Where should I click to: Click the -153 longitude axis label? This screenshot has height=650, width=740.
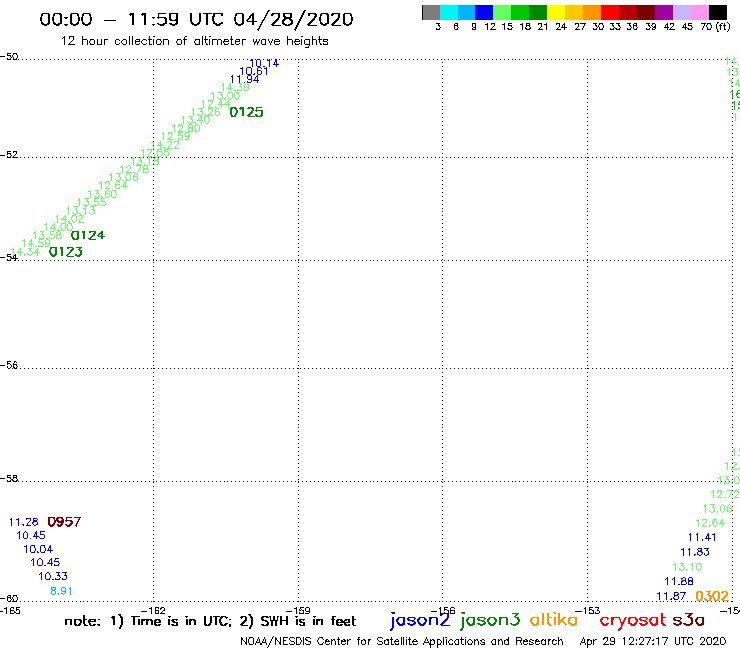click(x=588, y=611)
